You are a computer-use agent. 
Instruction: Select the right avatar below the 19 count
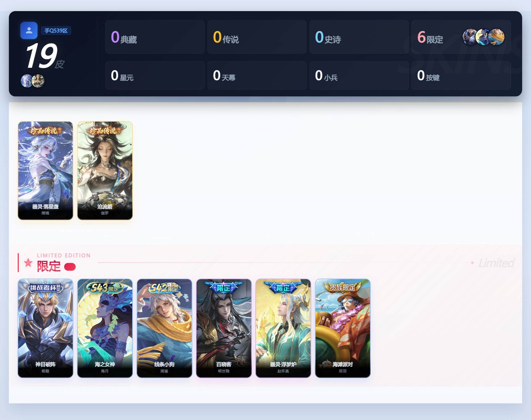38,81
